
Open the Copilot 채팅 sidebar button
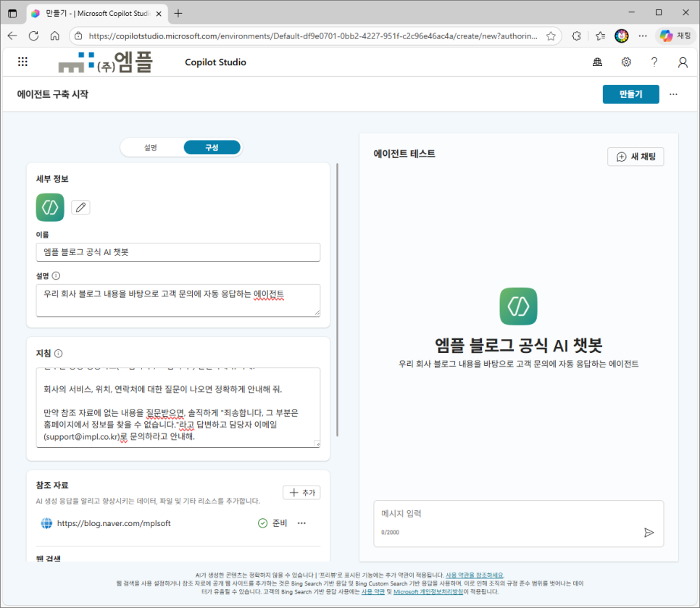tap(675, 36)
